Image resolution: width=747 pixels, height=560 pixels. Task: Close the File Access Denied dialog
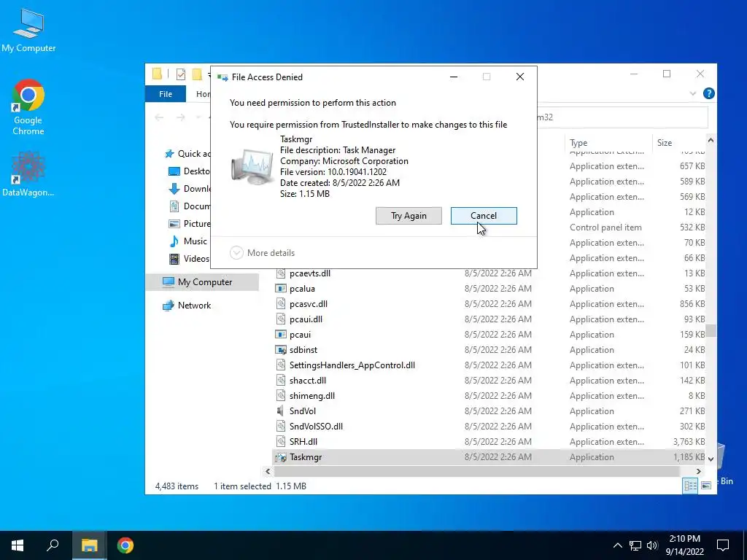[519, 77]
